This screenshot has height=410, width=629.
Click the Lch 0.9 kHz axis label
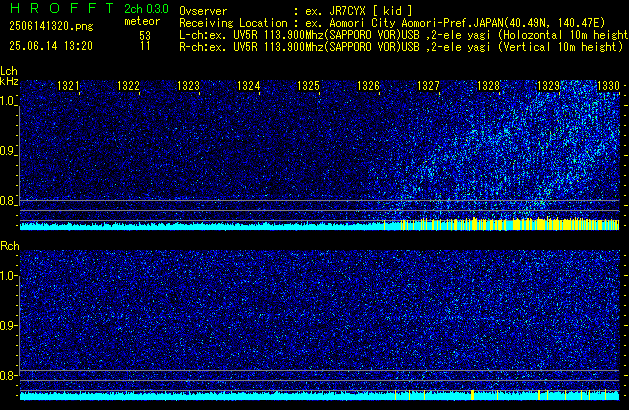tap(8, 151)
